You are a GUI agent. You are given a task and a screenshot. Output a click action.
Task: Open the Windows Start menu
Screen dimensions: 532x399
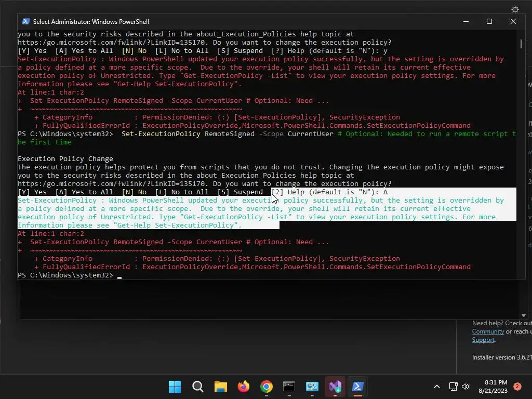pyautogui.click(x=175, y=387)
